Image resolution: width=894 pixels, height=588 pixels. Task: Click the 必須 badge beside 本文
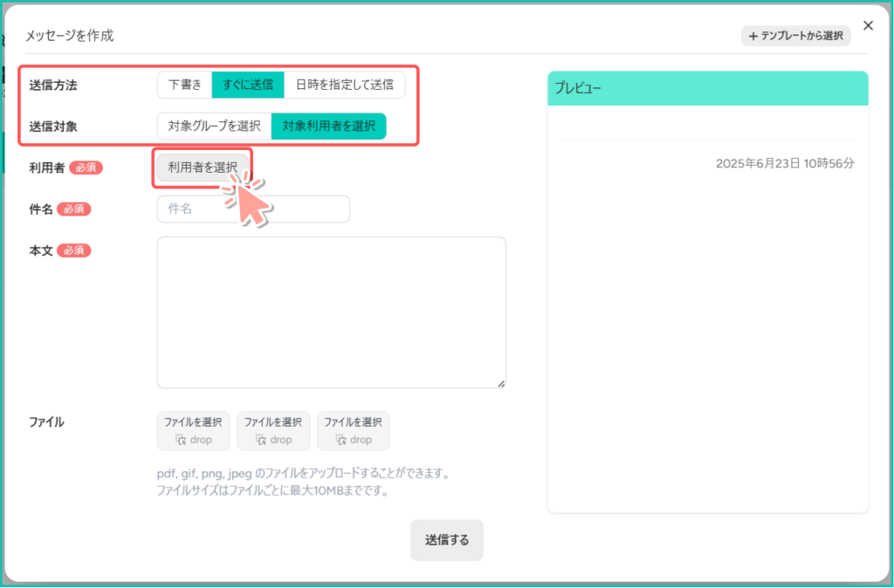(x=74, y=250)
